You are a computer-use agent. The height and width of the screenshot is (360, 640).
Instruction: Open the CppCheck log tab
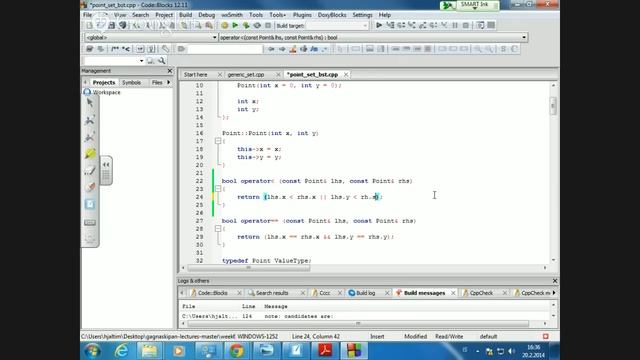click(481, 293)
